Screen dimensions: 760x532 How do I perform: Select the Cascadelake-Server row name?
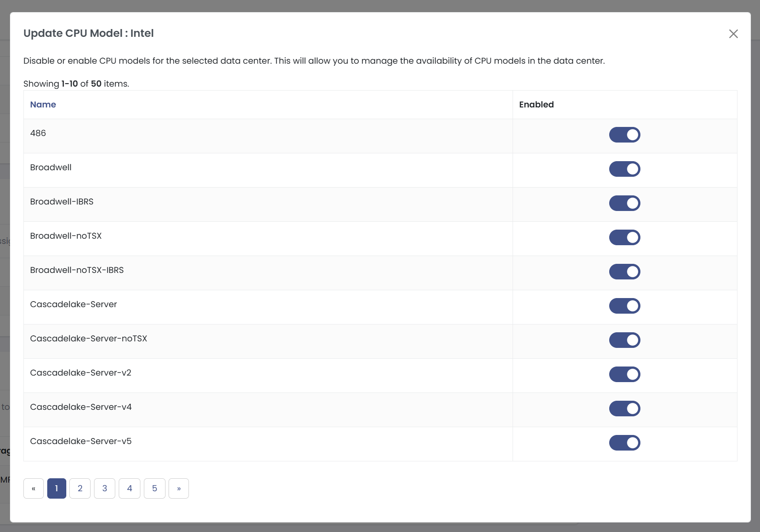click(73, 304)
